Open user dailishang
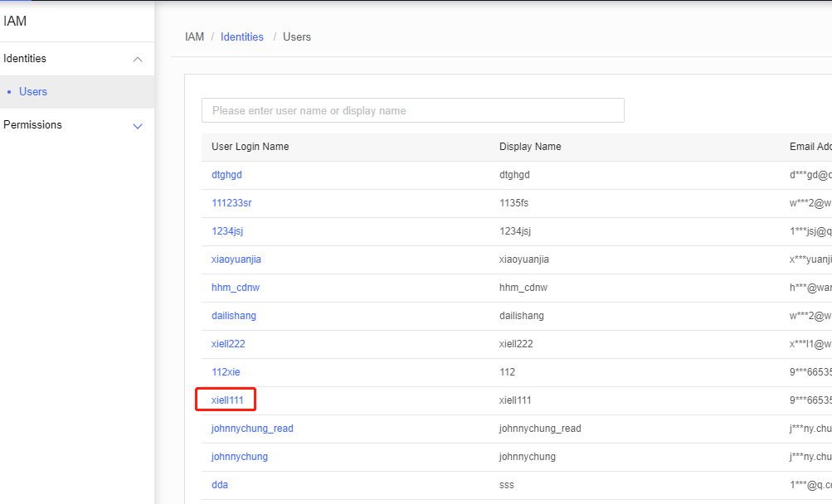This screenshot has width=832, height=504. pyautogui.click(x=233, y=316)
